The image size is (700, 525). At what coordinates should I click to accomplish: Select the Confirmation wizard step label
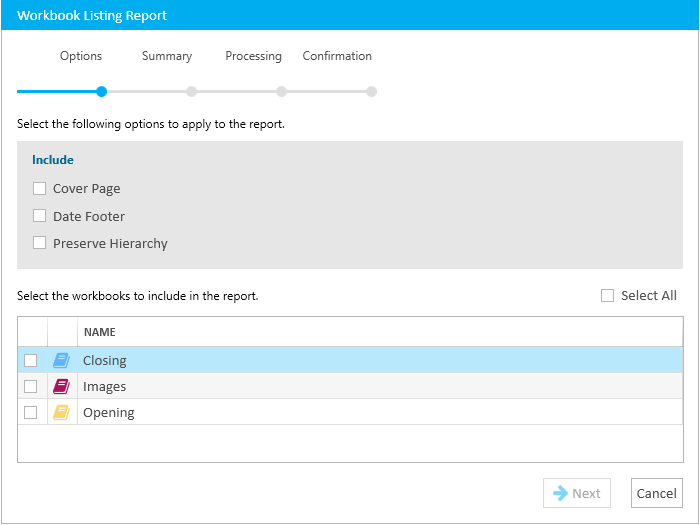[337, 56]
